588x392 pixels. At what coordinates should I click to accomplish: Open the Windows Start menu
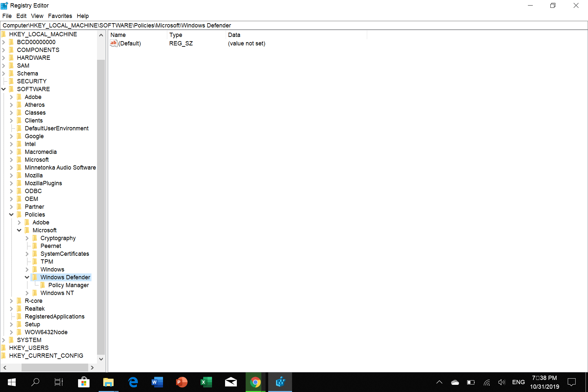(12, 382)
